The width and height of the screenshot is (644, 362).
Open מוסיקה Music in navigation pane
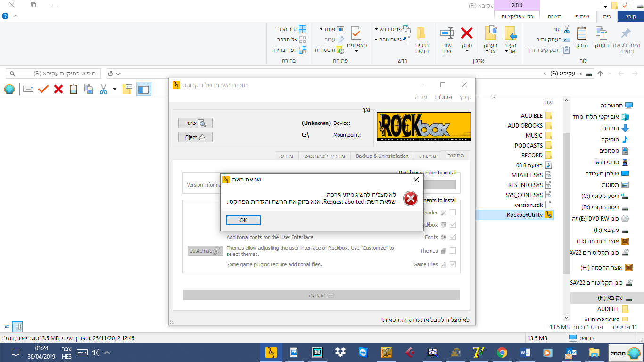[x=615, y=140]
